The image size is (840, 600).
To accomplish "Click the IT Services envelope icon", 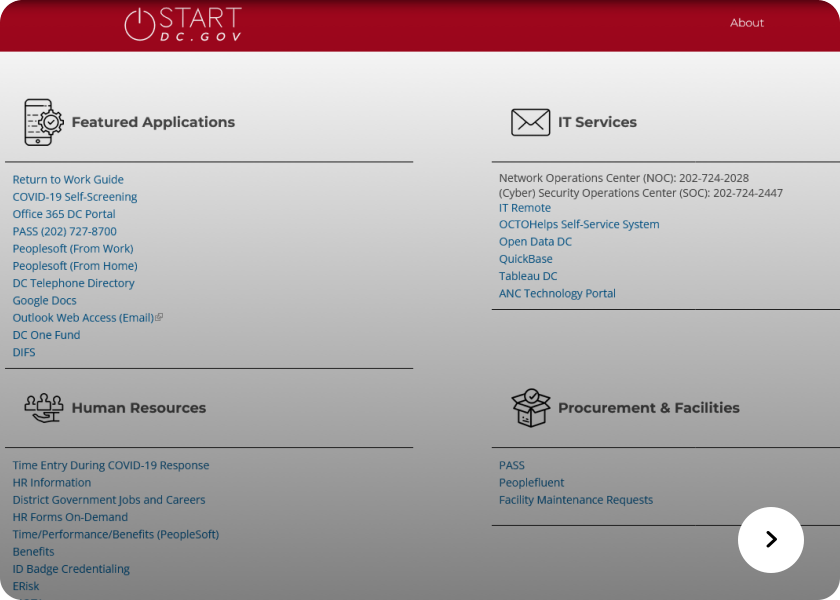I will click(530, 122).
